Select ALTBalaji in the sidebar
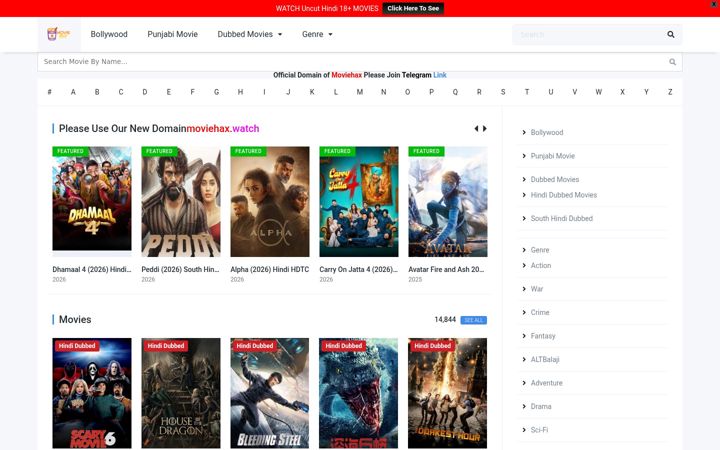 (x=545, y=359)
